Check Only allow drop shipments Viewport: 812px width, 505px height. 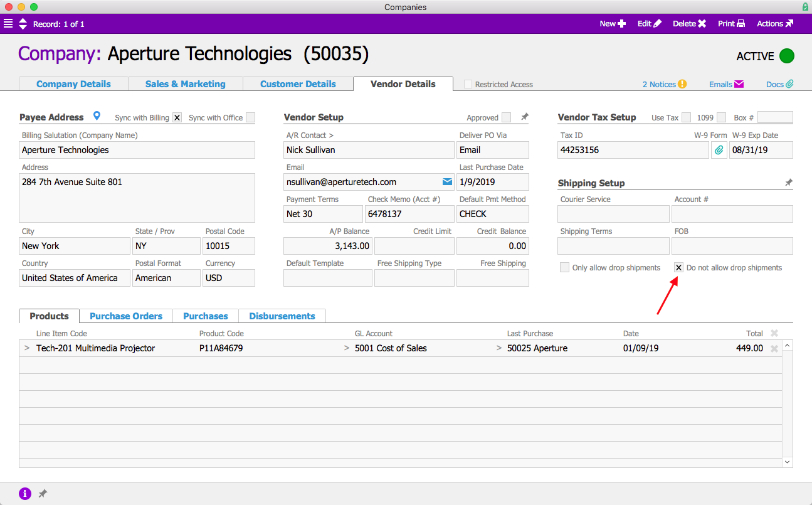point(564,267)
